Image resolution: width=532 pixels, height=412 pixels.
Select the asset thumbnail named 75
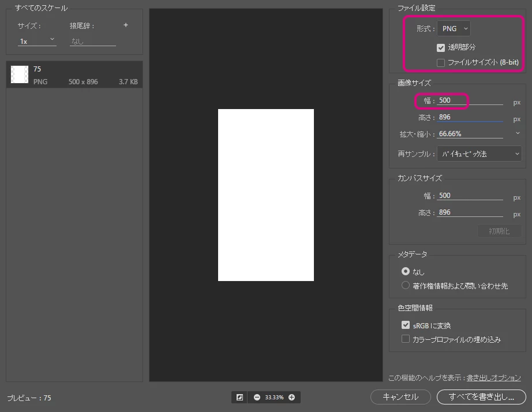(x=20, y=74)
